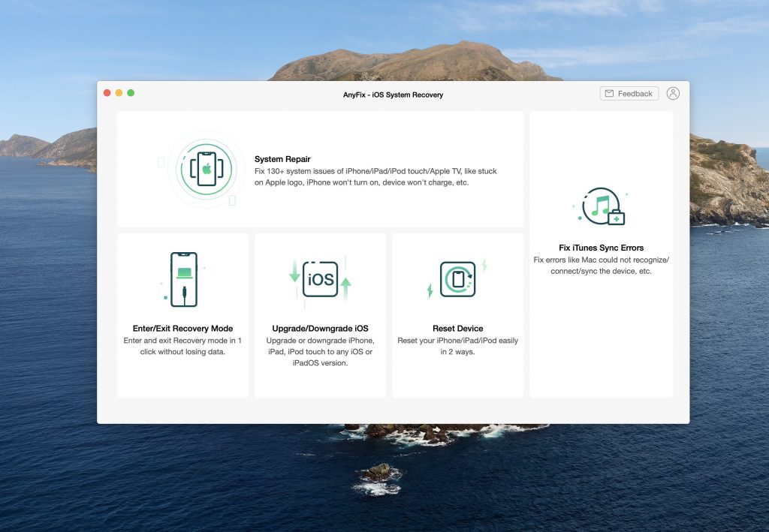This screenshot has height=532, width=769.
Task: Click 'Fix errors like Mac could not recognize' text
Action: [602, 266]
